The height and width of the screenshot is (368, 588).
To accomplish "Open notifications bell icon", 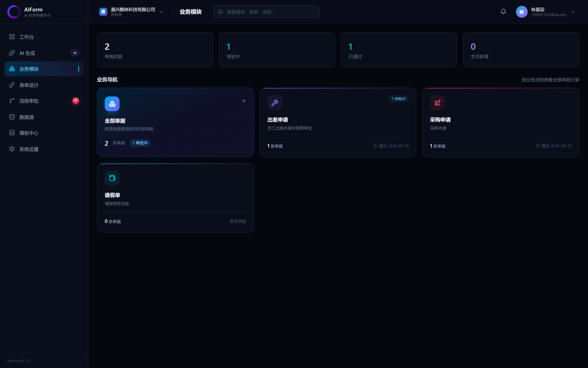I will point(503,12).
